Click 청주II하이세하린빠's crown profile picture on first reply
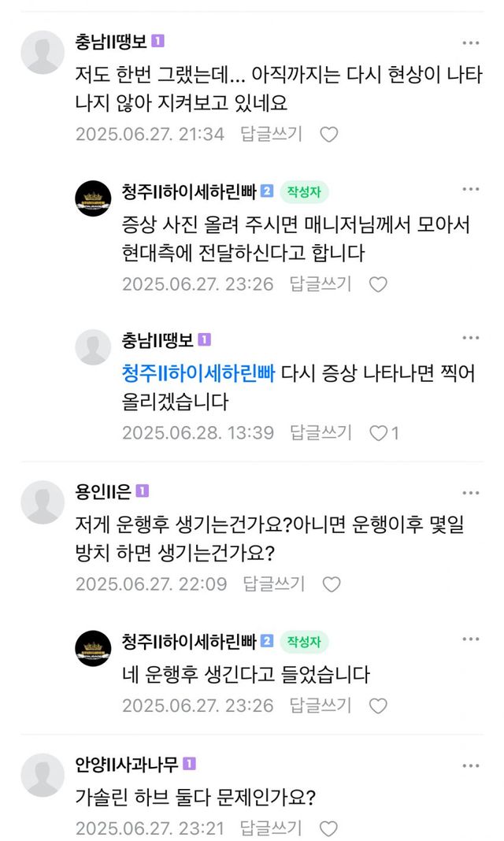 pos(93,198)
